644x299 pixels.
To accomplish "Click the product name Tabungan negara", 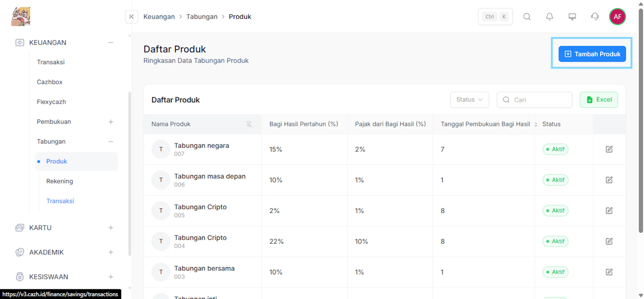I will pyautogui.click(x=201, y=145).
